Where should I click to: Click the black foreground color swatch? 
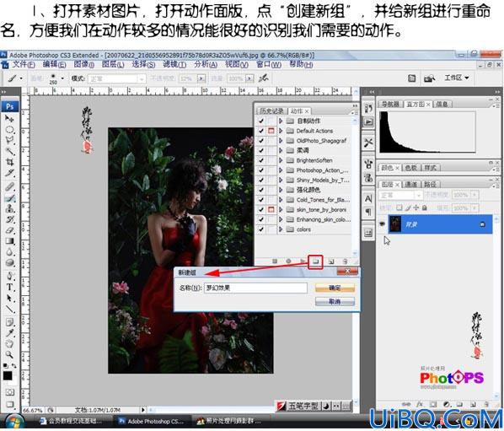point(8,375)
